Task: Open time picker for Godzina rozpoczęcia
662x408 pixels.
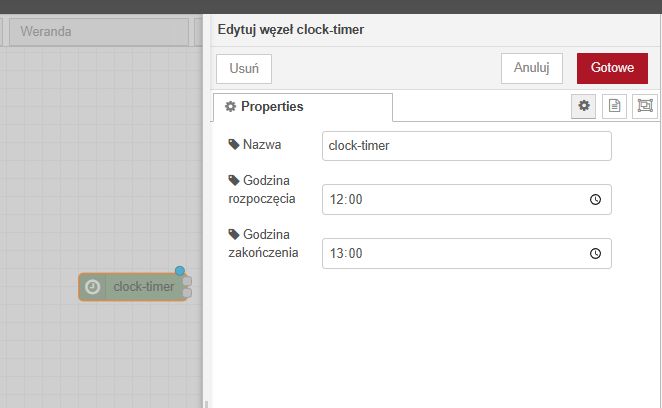Action: 595,199
